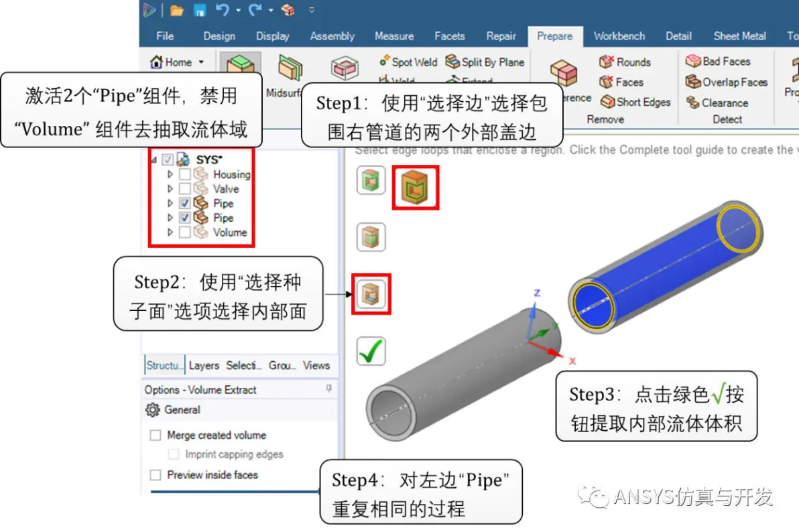This screenshot has height=532, width=799.
Task: Open the Home view dropdown arrow
Action: pyautogui.click(x=201, y=62)
